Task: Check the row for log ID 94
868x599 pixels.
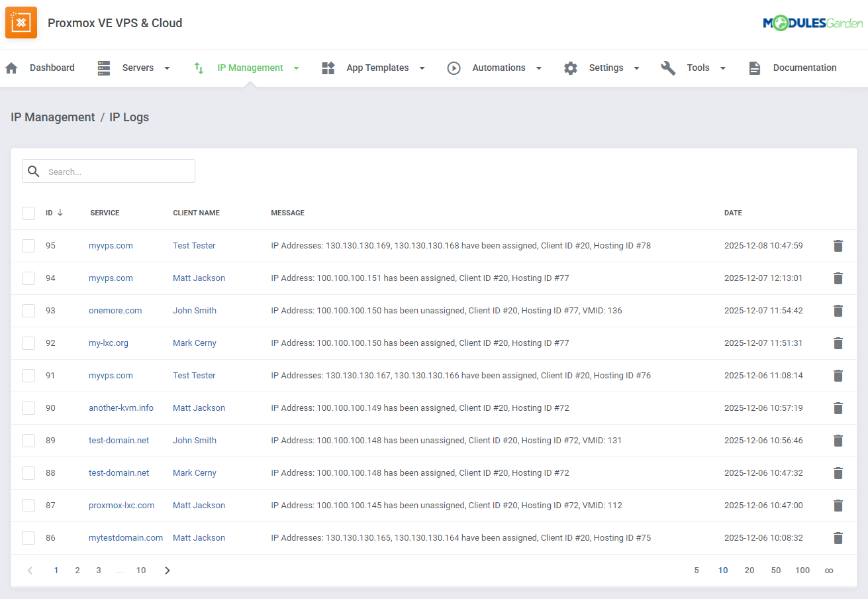Action: (28, 278)
